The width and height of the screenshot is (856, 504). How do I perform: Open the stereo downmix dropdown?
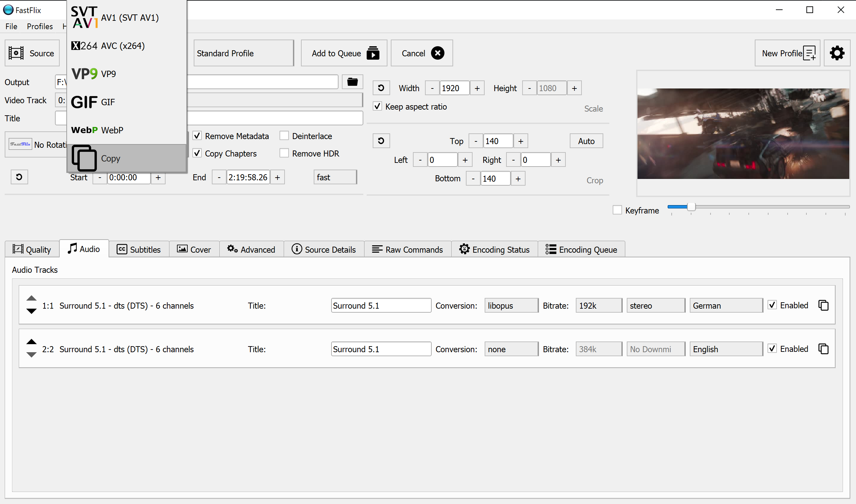coord(655,305)
